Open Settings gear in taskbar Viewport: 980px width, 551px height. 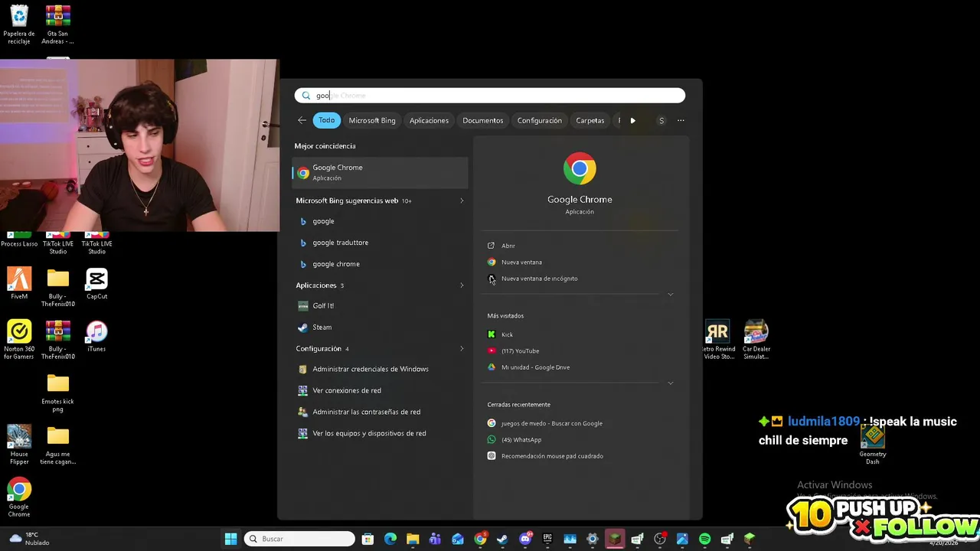tap(592, 539)
